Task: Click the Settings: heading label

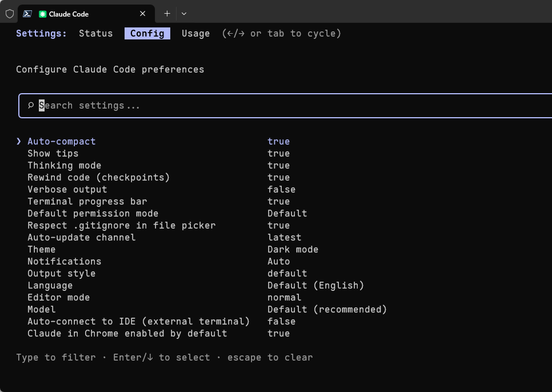Action: point(42,34)
